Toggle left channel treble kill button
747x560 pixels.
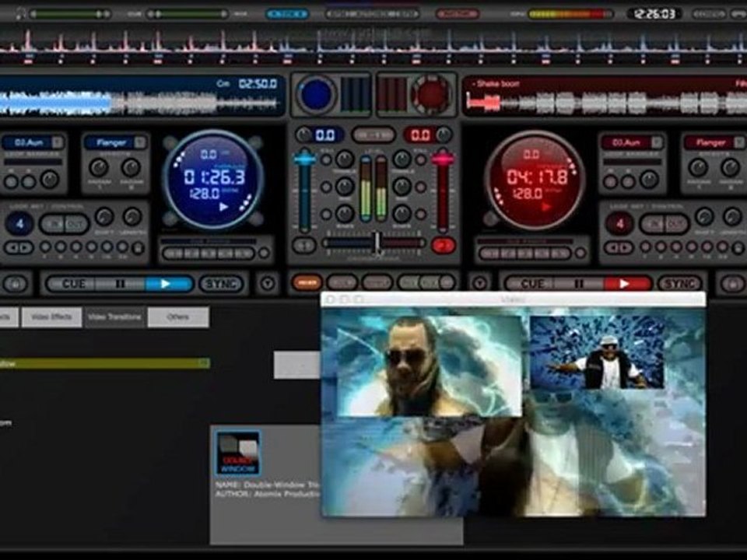coord(326,159)
